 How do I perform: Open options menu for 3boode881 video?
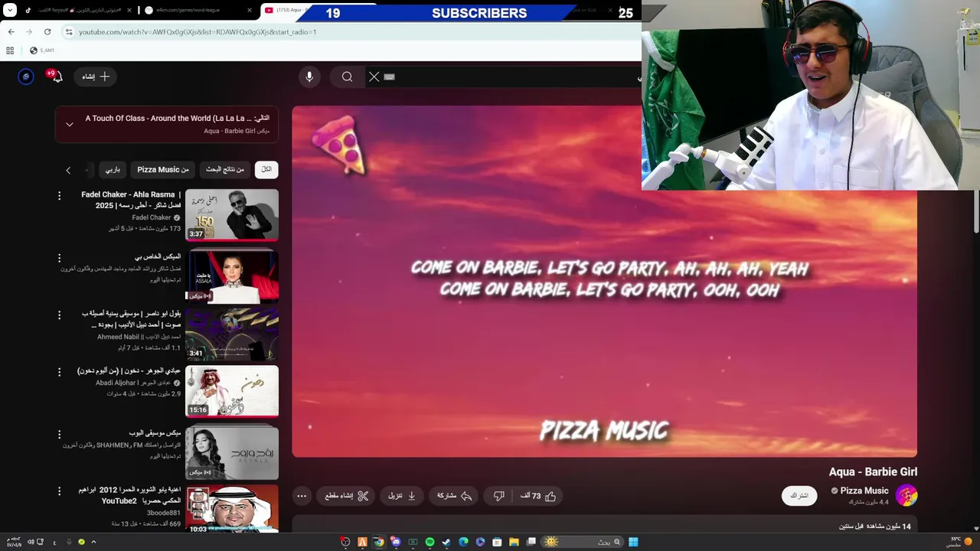59,491
